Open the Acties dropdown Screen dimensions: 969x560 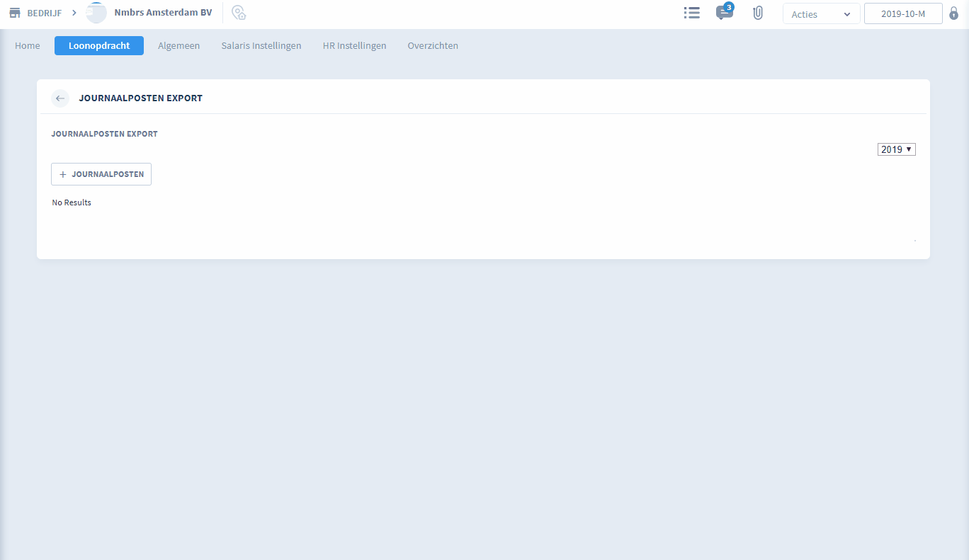[x=821, y=14]
